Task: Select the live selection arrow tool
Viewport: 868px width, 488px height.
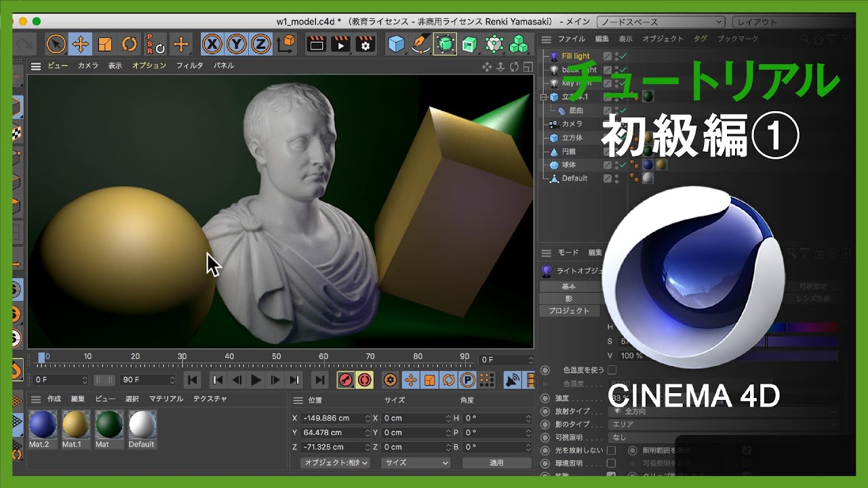Action: point(56,45)
